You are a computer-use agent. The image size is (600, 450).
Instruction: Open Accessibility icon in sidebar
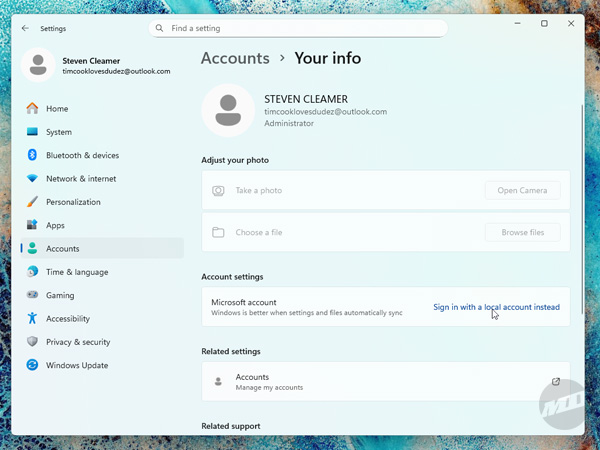click(33, 319)
